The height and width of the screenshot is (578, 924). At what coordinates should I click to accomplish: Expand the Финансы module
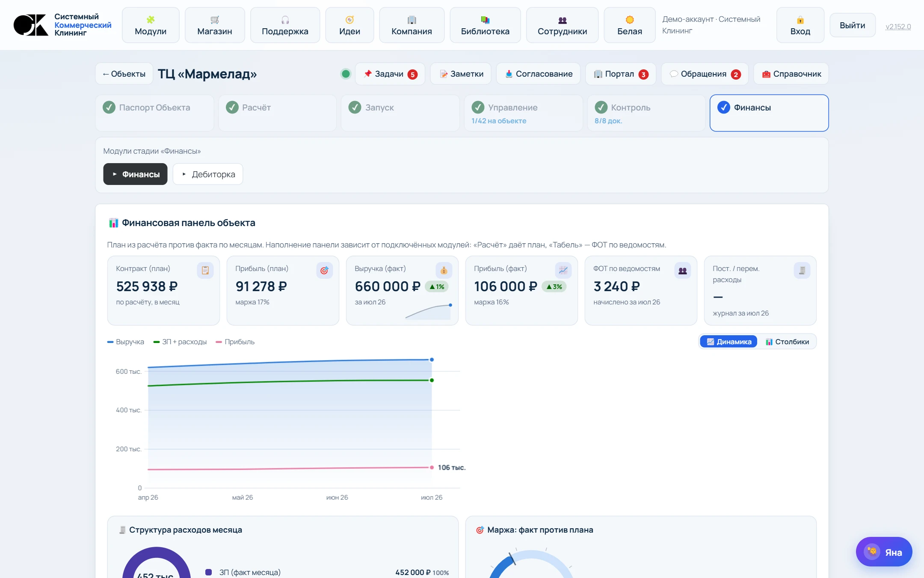coord(135,174)
